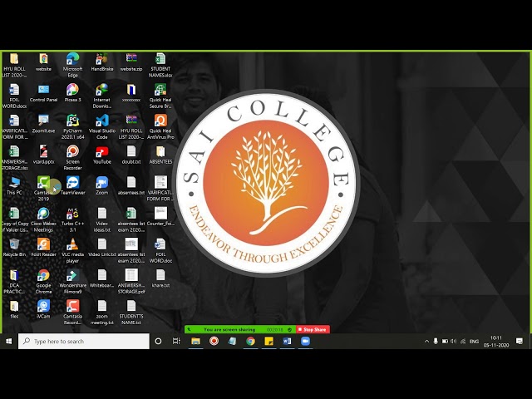Open TeamViewer desktop shortcut

pyautogui.click(x=72, y=185)
